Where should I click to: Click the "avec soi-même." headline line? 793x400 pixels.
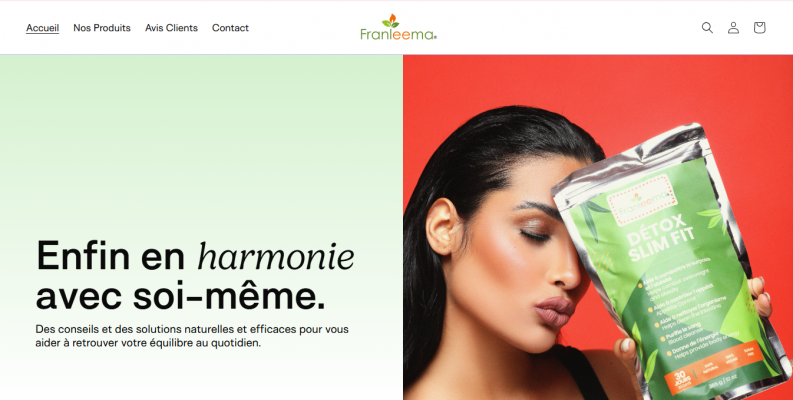point(181,296)
